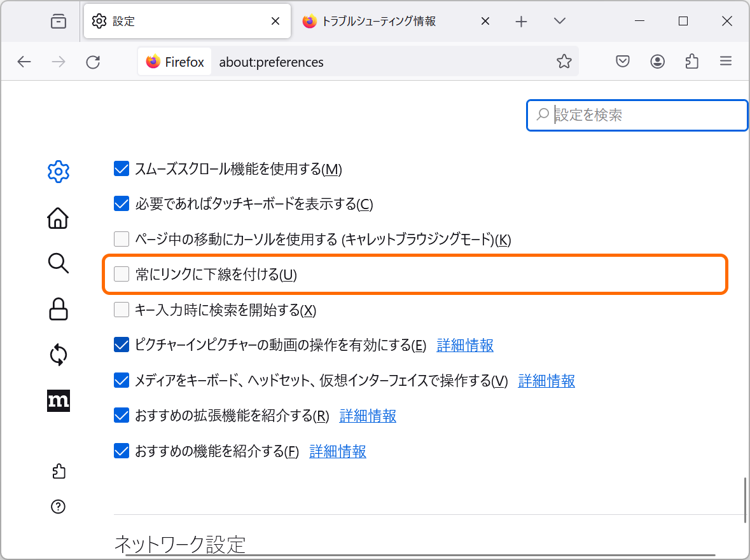Open 詳細情報 link for ピクチャーインピクチャー
Screen dimensions: 750x560
coord(465,345)
